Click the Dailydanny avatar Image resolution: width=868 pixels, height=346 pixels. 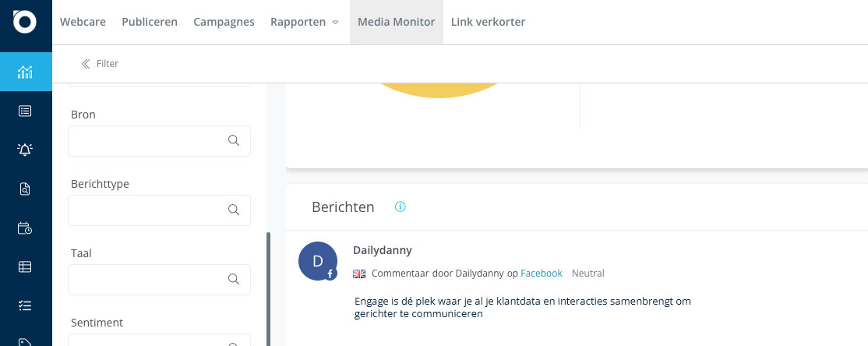(x=318, y=261)
